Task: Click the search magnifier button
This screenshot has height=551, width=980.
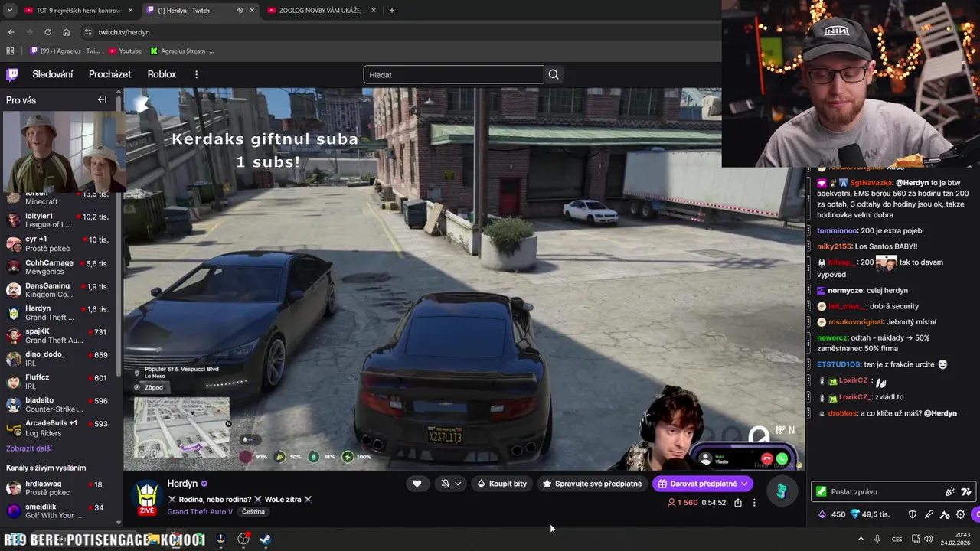Action: (x=554, y=74)
